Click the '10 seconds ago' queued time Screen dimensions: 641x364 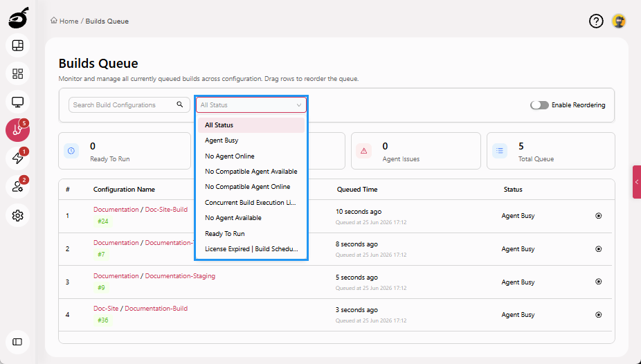click(x=359, y=212)
